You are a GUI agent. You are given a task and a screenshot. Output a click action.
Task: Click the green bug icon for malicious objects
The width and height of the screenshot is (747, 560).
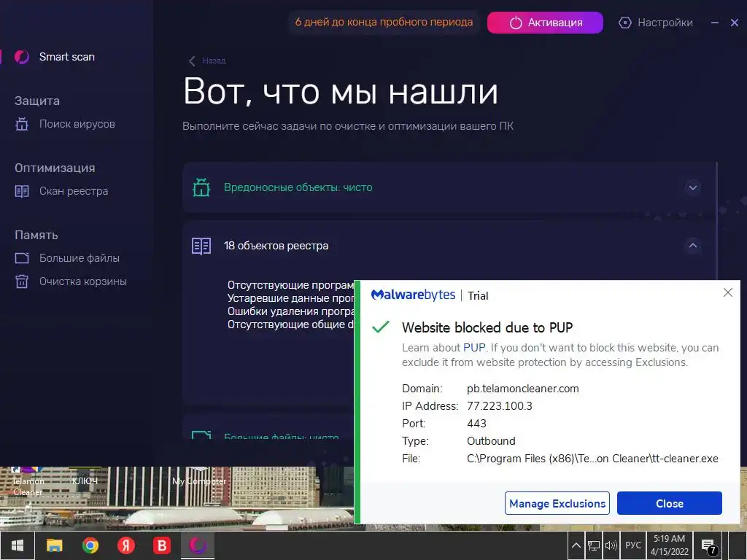(x=201, y=187)
